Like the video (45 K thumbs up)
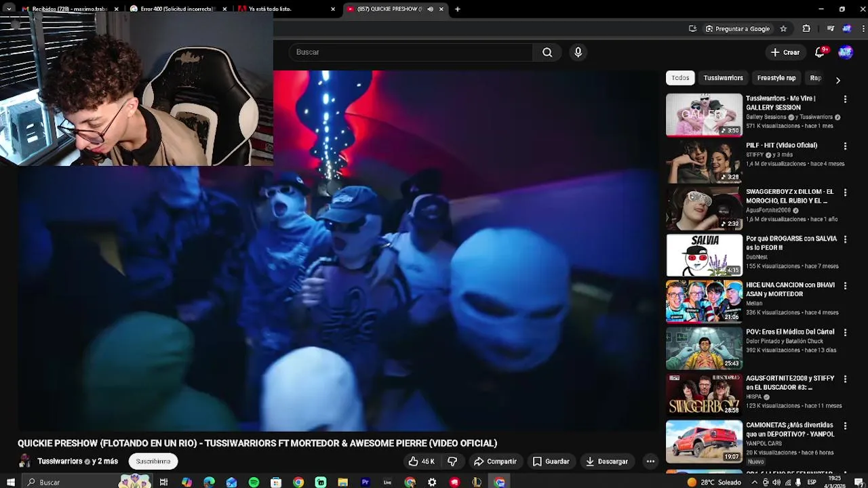This screenshot has width=868, height=488. pyautogui.click(x=421, y=462)
